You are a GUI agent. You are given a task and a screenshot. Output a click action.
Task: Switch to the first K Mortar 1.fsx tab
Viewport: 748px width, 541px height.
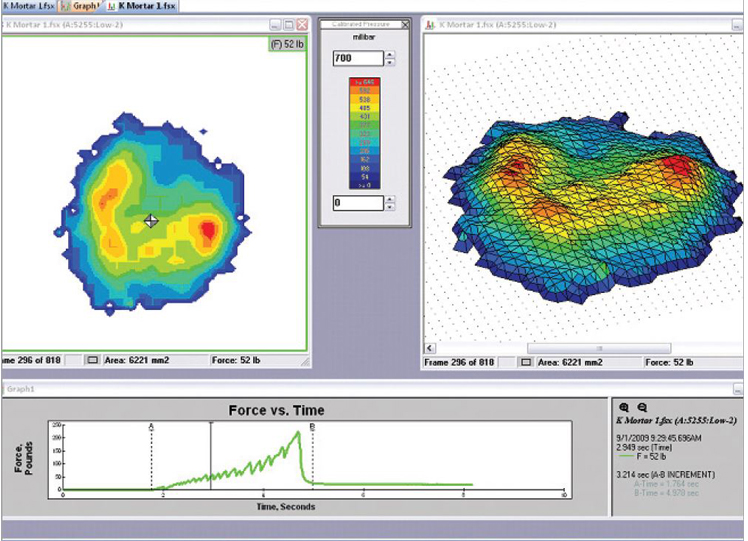point(27,5)
